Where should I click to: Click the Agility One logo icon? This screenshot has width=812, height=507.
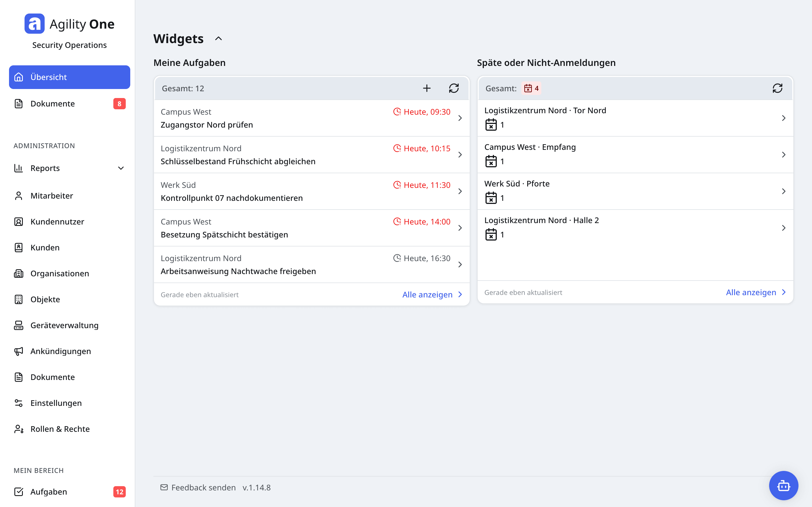[35, 24]
